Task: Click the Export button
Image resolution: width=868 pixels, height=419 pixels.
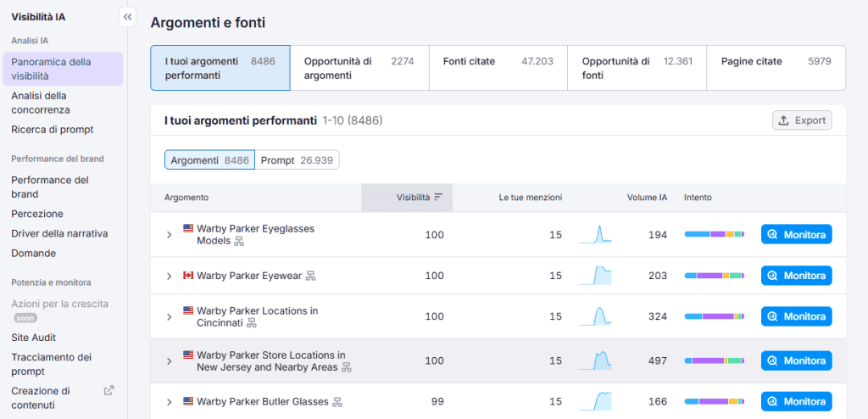Action: click(x=802, y=120)
